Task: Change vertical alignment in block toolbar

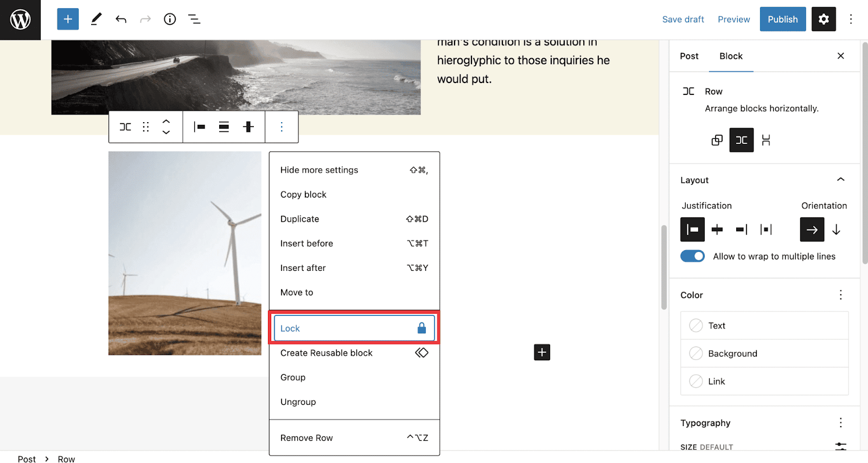Action: tap(248, 127)
